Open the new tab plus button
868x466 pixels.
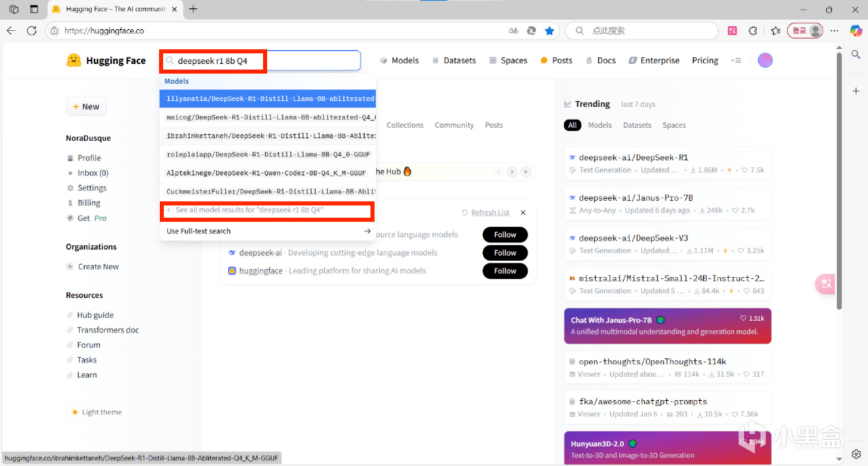click(193, 9)
